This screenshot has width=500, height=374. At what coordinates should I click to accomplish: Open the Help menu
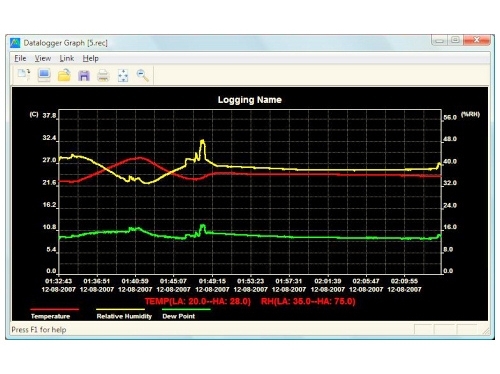click(x=90, y=58)
